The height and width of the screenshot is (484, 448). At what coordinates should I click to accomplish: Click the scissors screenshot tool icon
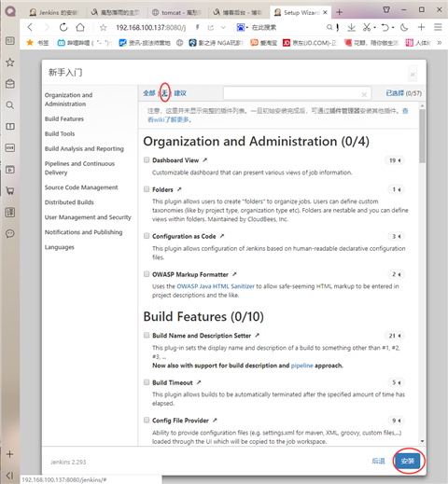pyautogui.click(x=367, y=28)
